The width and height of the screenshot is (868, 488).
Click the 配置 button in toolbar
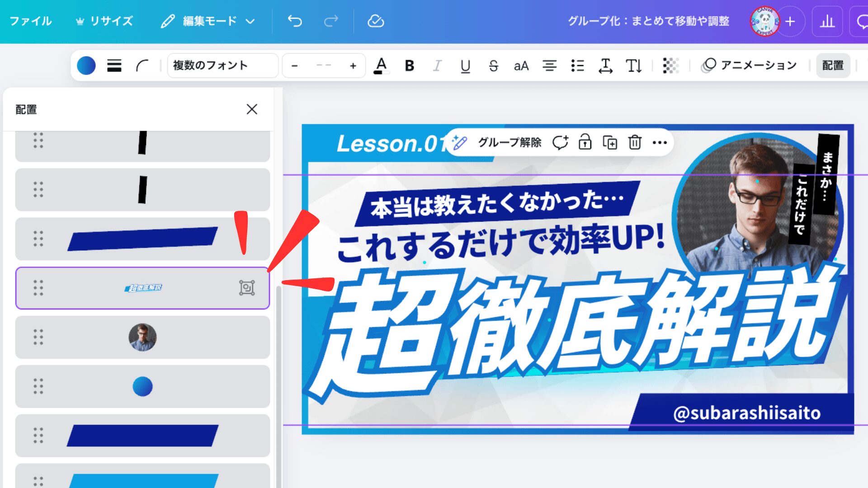pos(833,66)
